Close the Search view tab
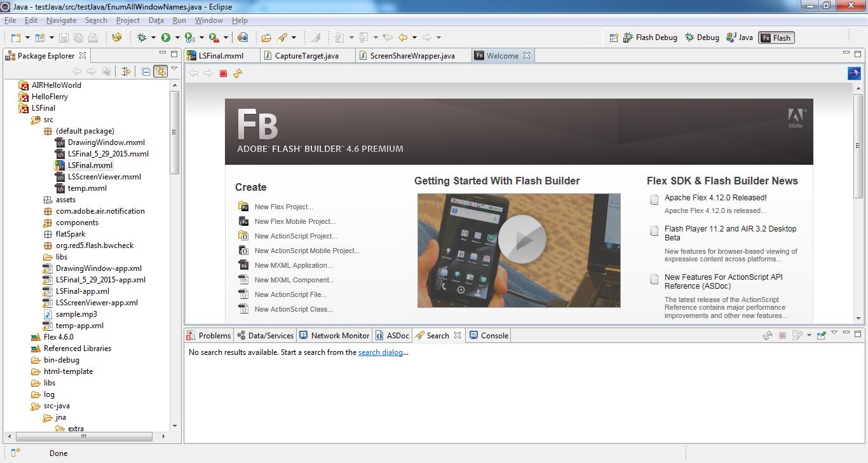Screen dimensions: 868x463 click(x=457, y=335)
